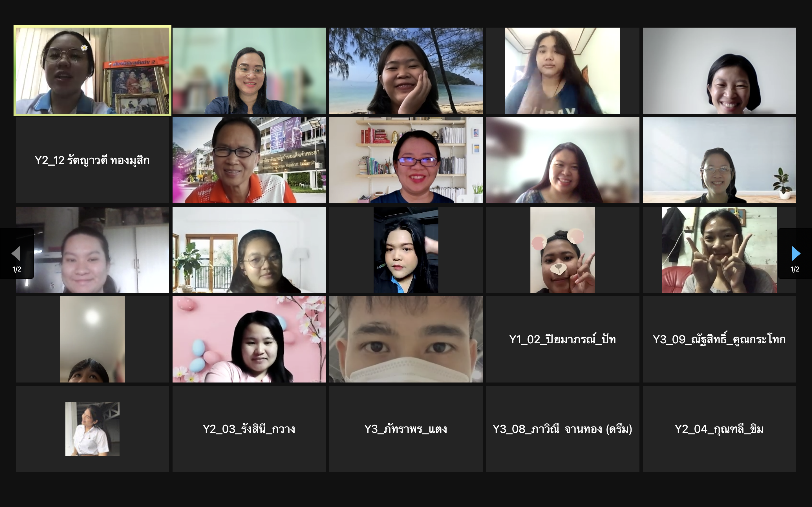Click the grayed-out left page arrow
The height and width of the screenshot is (507, 812).
16,253
